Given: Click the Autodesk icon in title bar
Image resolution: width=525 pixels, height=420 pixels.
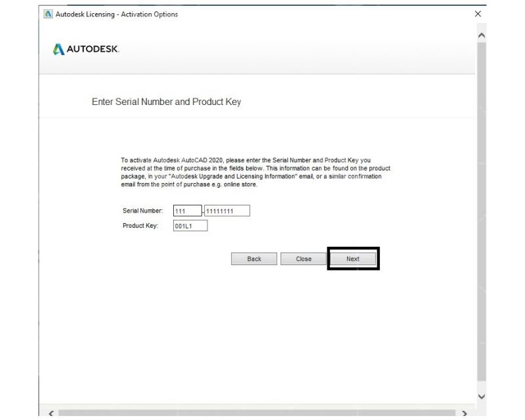Looking at the screenshot, I should tap(48, 14).
